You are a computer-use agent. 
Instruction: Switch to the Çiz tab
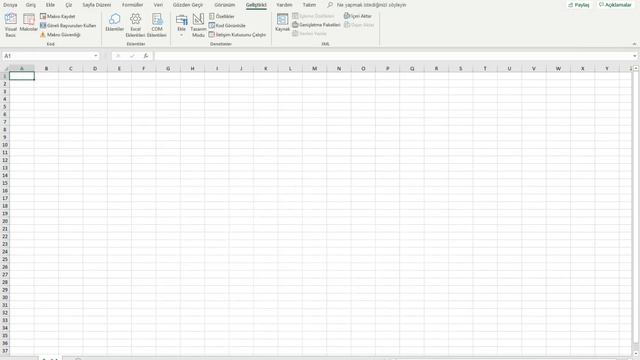(69, 5)
